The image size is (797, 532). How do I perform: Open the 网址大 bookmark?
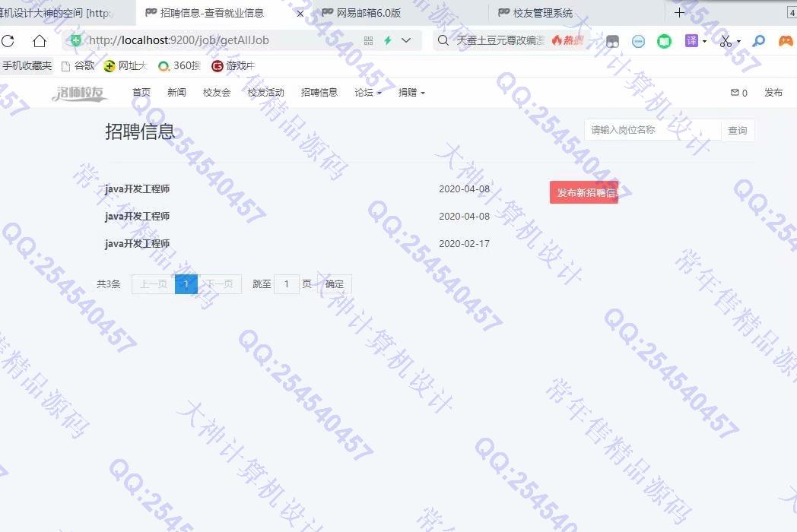tap(125, 65)
